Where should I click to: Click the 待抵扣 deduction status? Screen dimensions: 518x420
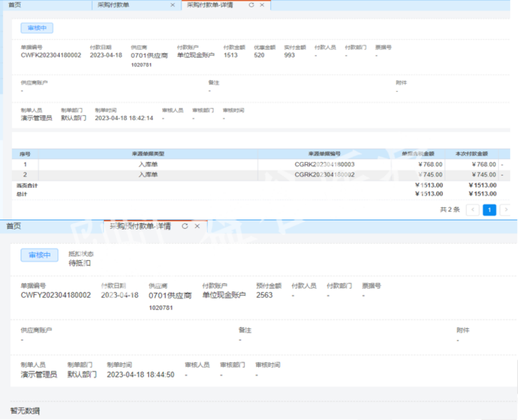[79, 263]
